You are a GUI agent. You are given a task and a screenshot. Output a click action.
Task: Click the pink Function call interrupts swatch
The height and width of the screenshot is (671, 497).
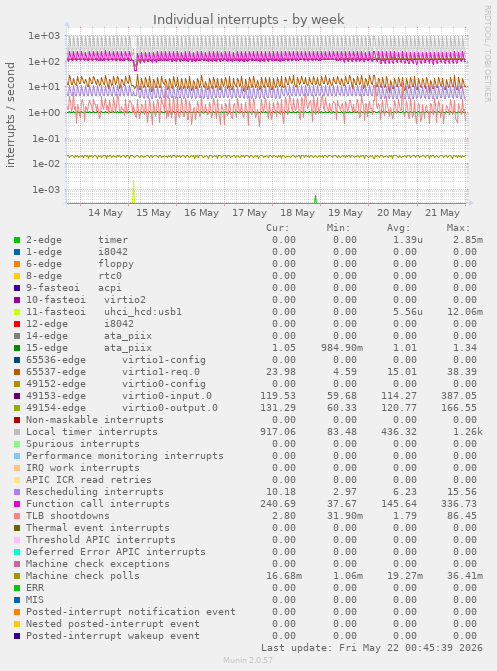pos(17,504)
